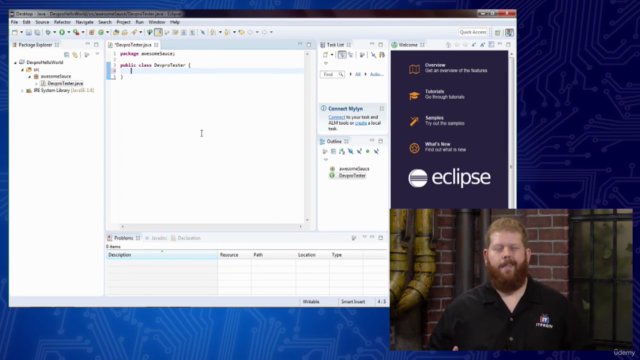Toggle the highlighted editor toolbar toggle button

(x=158, y=32)
